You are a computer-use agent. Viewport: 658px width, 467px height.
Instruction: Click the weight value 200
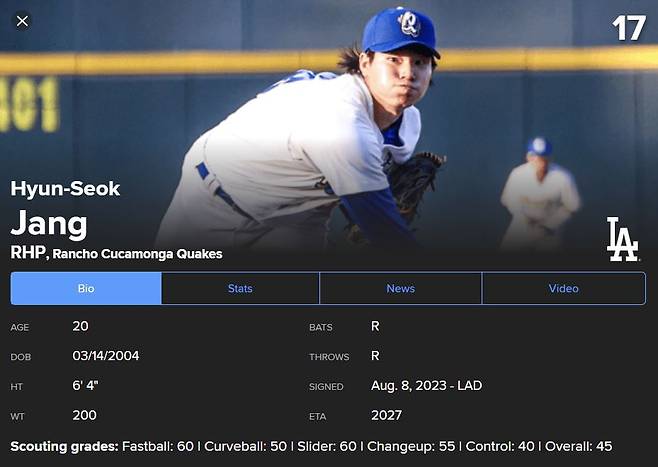85,415
